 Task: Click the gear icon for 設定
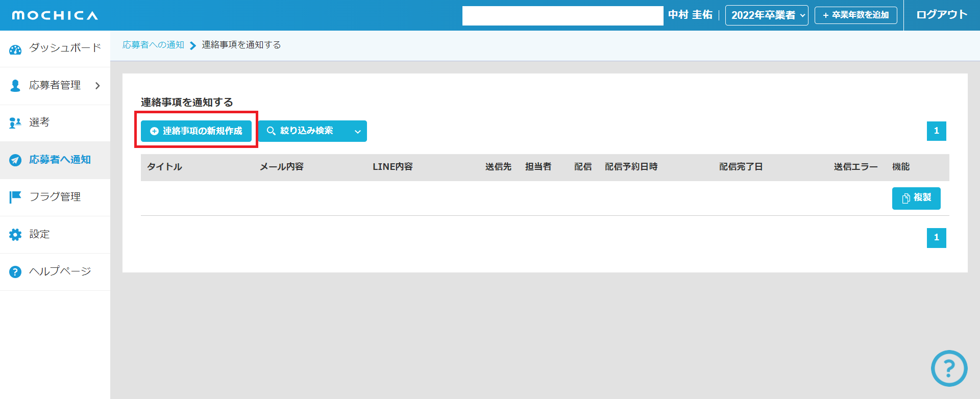15,235
